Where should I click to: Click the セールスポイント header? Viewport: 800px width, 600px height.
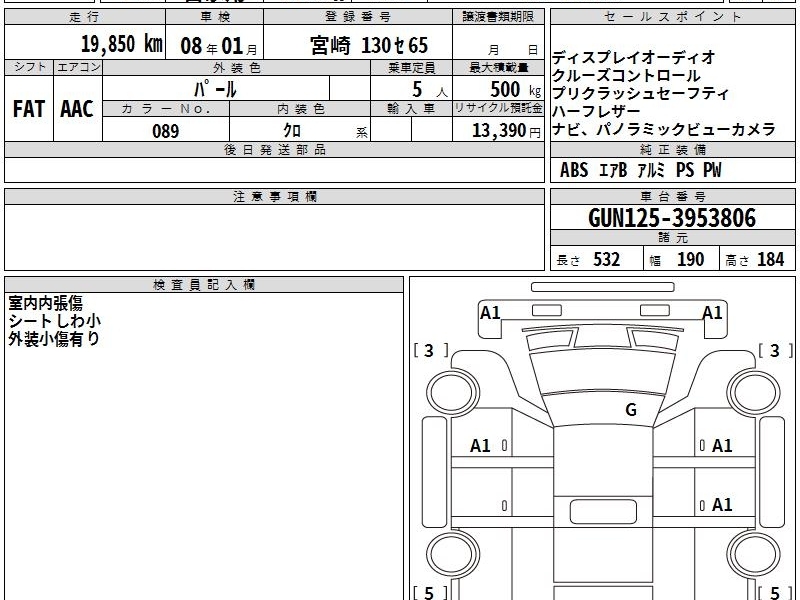(x=672, y=17)
